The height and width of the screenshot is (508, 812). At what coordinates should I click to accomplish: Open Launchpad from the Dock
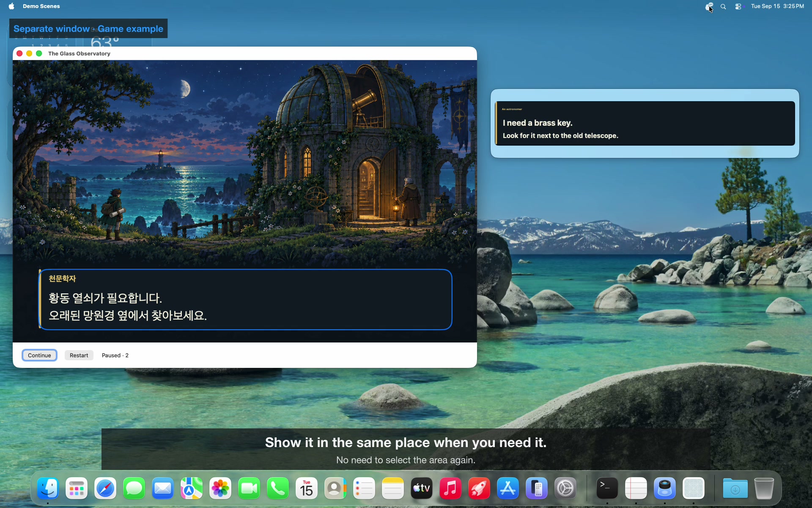click(x=77, y=489)
